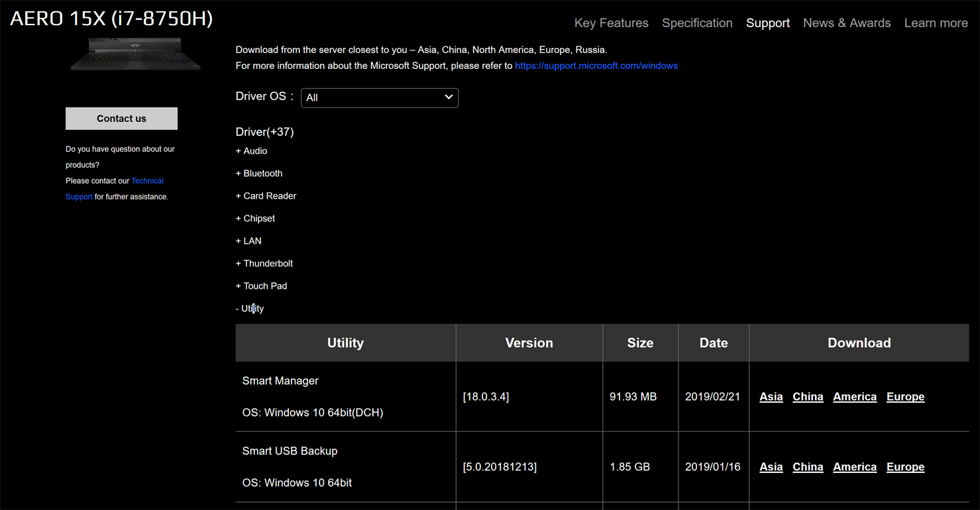Viewport: 980px width, 510px height.
Task: Expand the Chipset driver section
Action: (255, 219)
